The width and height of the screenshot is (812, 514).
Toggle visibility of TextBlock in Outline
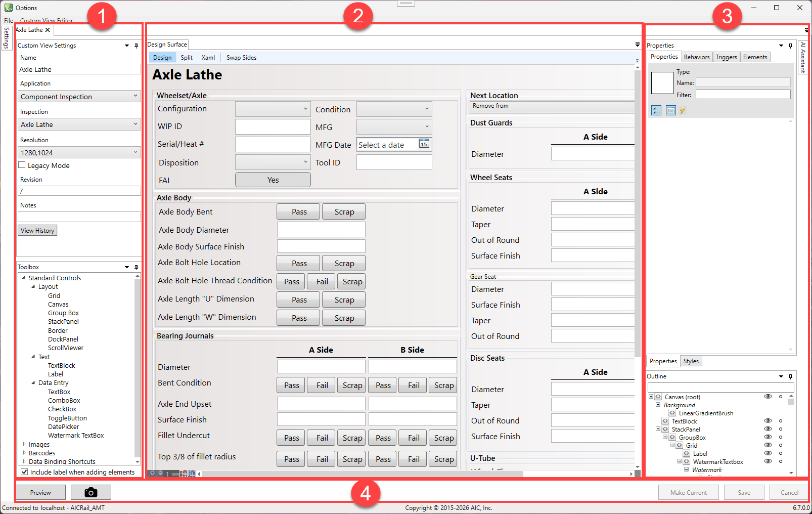768,421
